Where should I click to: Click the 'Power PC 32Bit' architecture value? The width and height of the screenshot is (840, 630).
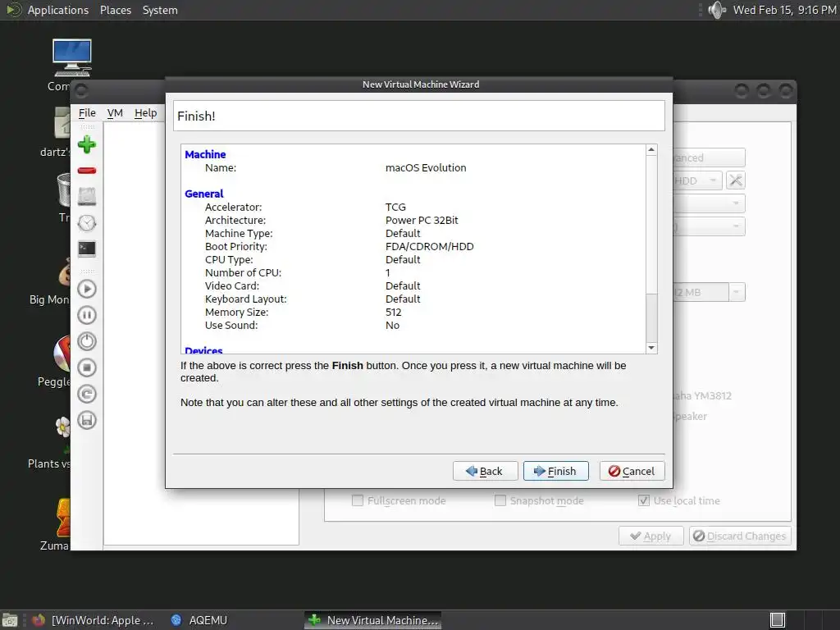coord(422,220)
